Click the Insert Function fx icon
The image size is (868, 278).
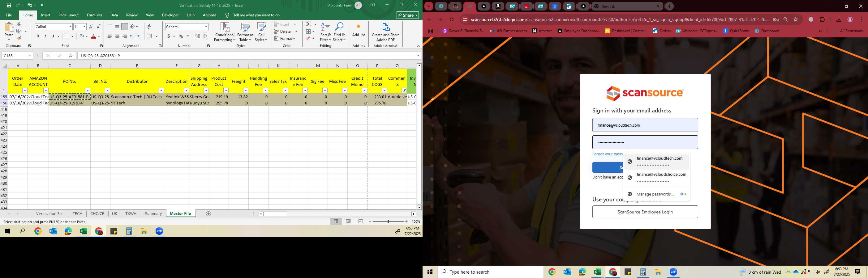[70, 56]
